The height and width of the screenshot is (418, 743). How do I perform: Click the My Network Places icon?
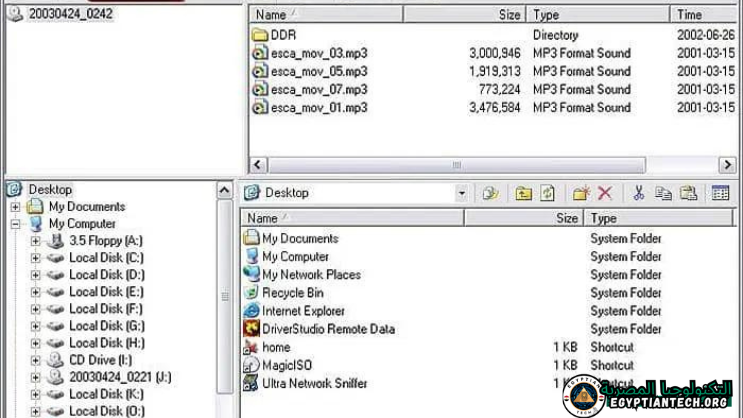pyautogui.click(x=251, y=274)
